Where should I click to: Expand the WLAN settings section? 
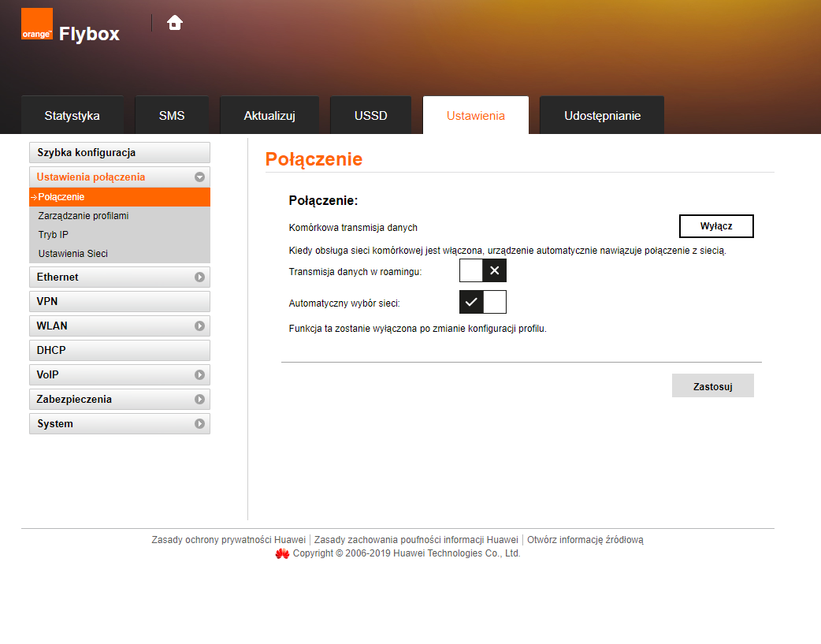pos(119,326)
